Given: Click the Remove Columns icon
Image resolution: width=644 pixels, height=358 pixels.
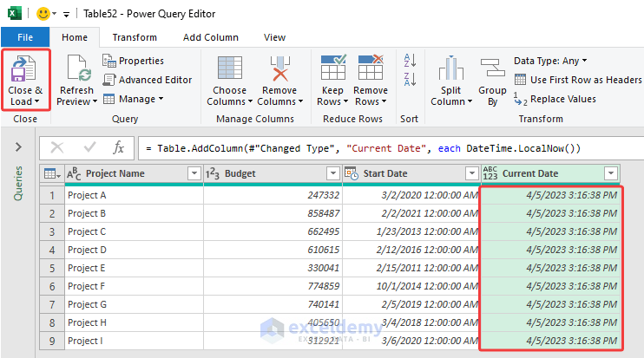Looking at the screenshot, I should pos(279,68).
